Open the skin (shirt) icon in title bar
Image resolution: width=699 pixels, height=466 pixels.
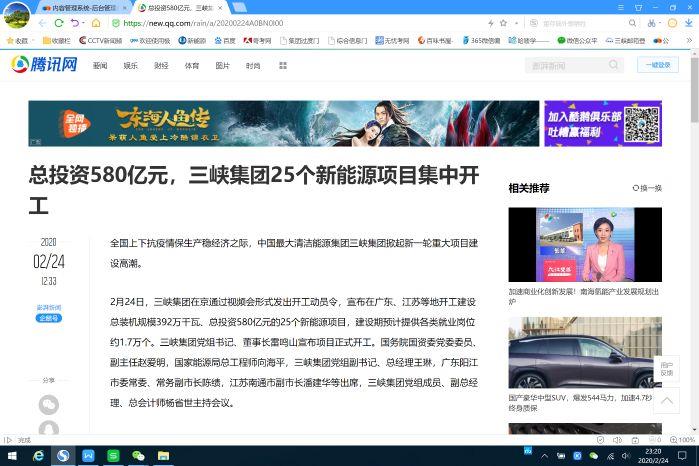click(x=638, y=8)
